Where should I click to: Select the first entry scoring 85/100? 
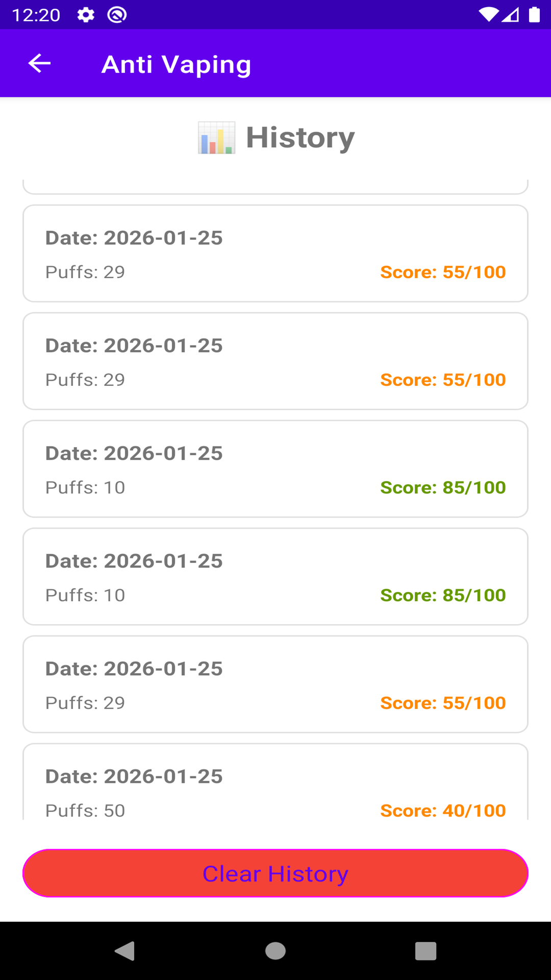[275, 469]
